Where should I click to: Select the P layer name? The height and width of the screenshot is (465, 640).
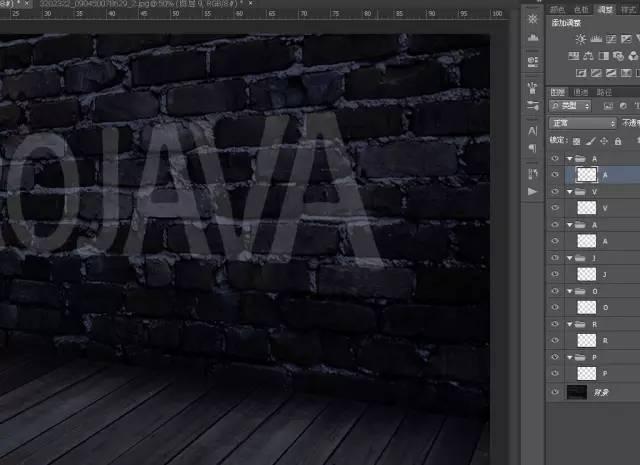605,373
